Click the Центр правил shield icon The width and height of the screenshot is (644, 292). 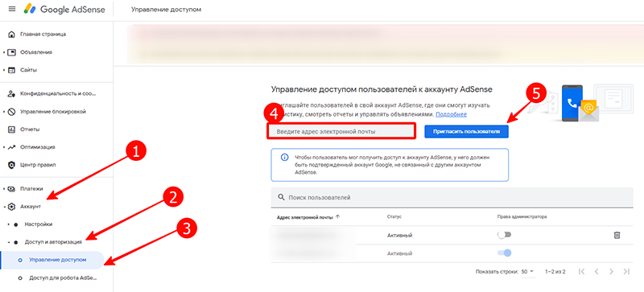pos(12,165)
